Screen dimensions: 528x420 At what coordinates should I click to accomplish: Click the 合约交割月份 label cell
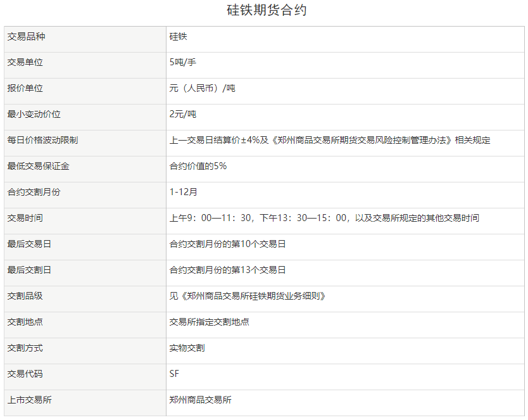[34, 192]
